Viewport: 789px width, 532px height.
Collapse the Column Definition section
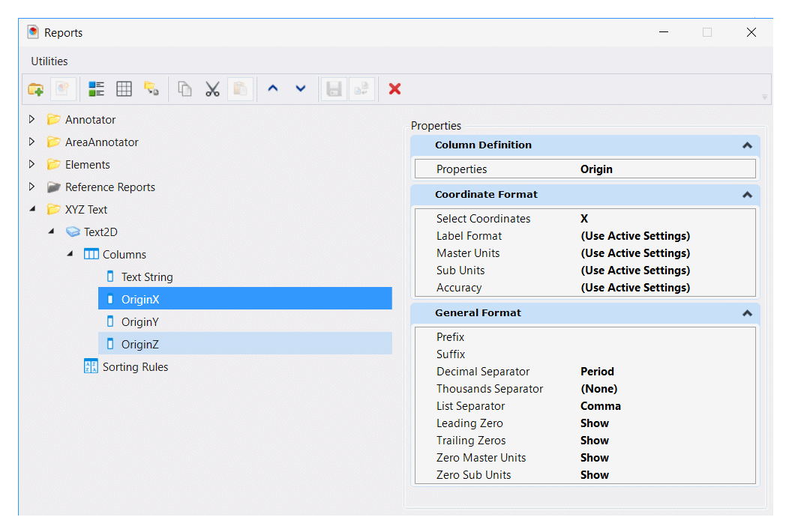click(x=747, y=145)
